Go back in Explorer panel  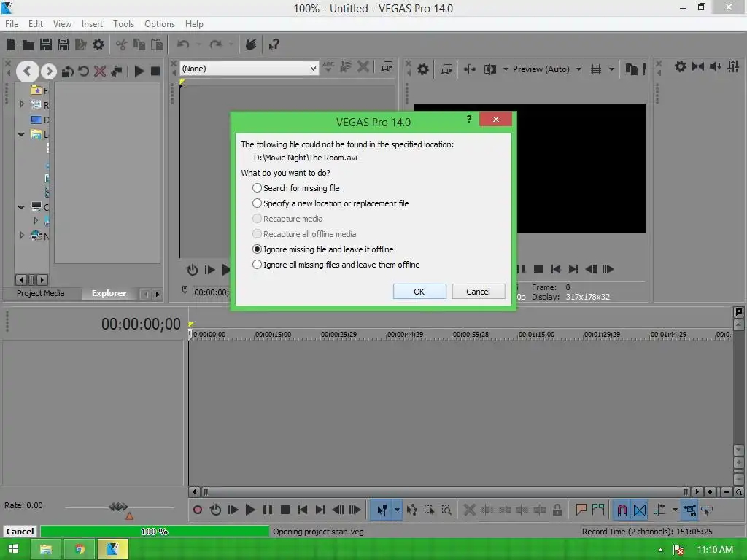coord(27,71)
